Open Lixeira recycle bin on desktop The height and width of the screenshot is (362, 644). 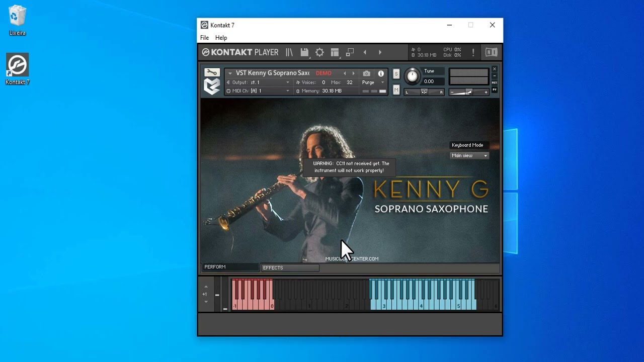(18, 21)
